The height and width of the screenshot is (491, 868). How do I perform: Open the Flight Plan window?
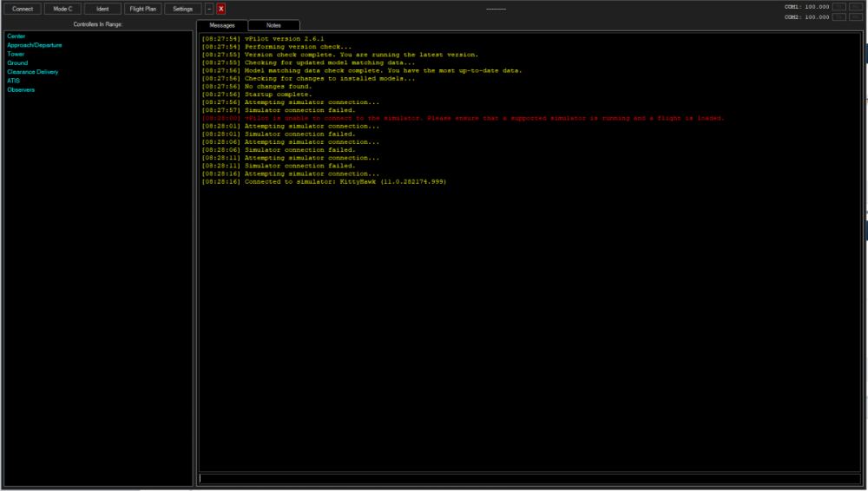(x=142, y=9)
